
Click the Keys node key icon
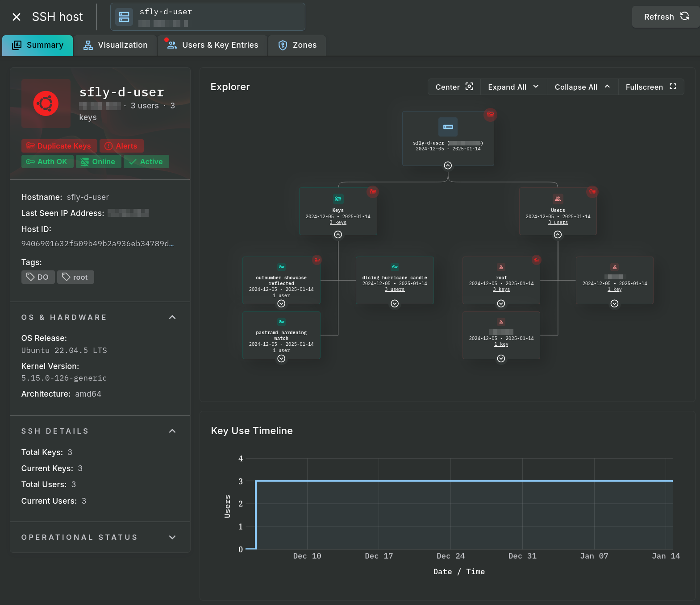point(338,199)
